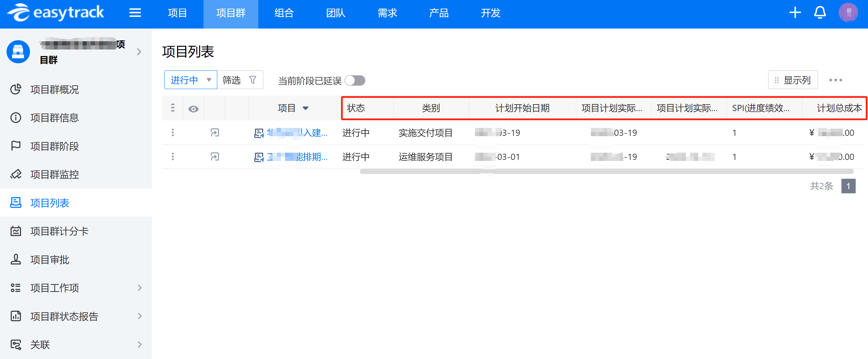Expand 关联 submenu chevron

[139, 344]
